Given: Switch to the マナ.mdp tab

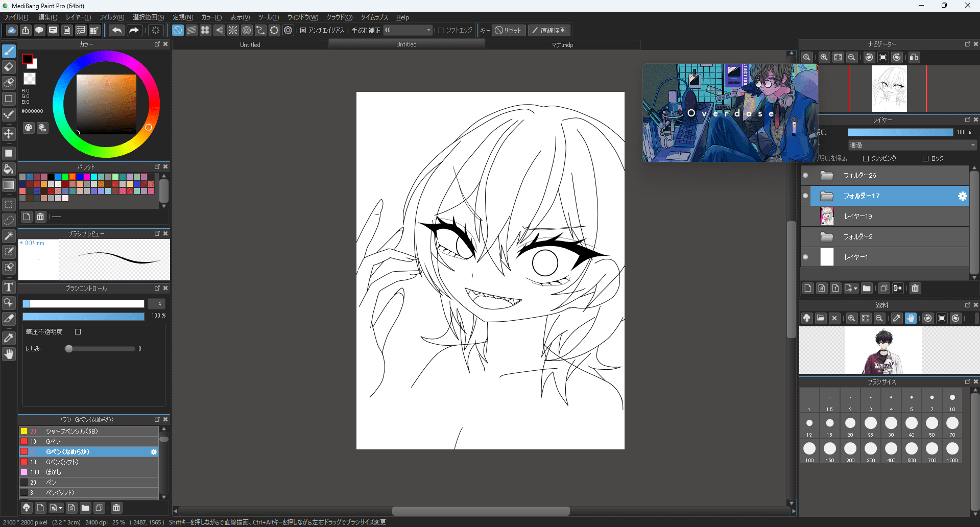Looking at the screenshot, I should (x=562, y=45).
